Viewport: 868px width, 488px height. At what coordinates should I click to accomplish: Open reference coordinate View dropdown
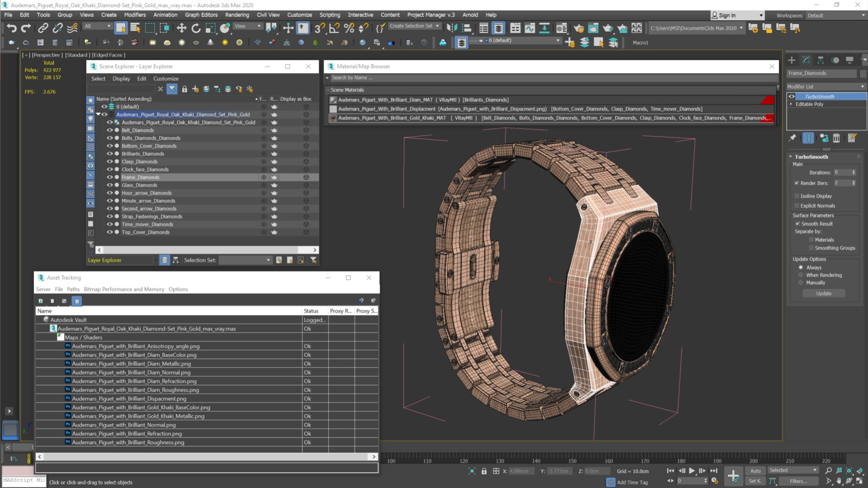[x=247, y=26]
